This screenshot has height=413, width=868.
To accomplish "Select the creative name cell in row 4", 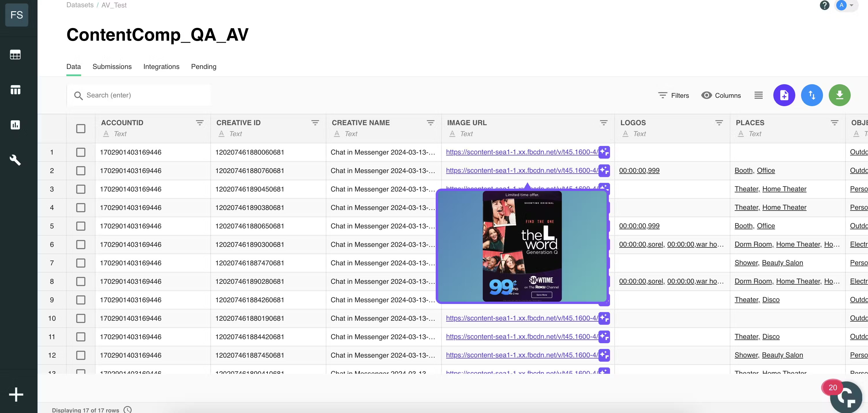I will [383, 208].
